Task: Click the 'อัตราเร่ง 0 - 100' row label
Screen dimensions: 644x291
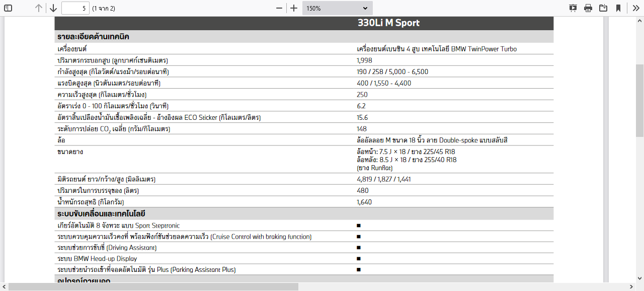Action: click(x=113, y=106)
